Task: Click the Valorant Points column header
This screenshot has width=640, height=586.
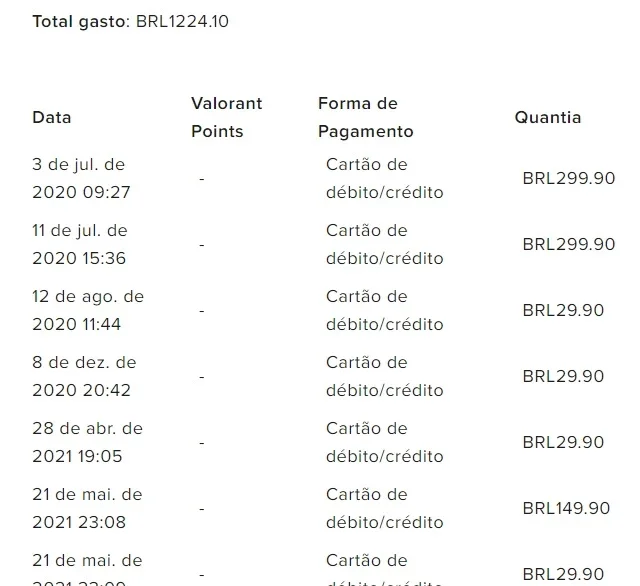Action: click(x=227, y=118)
